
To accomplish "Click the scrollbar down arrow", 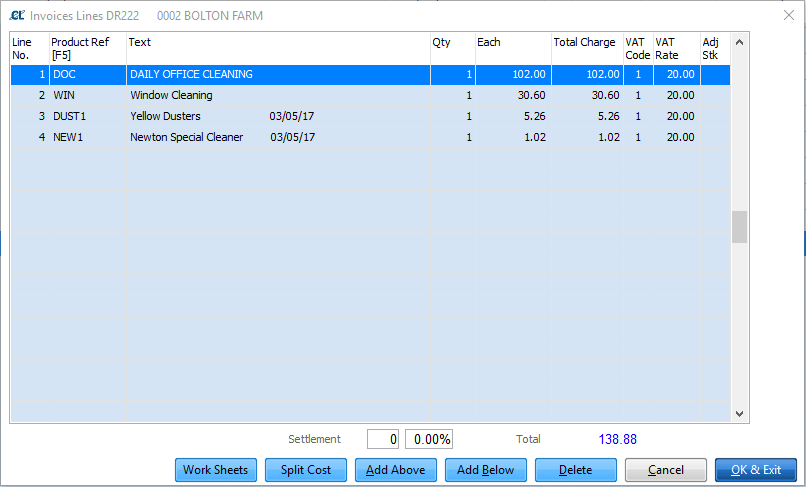I will point(739,413).
